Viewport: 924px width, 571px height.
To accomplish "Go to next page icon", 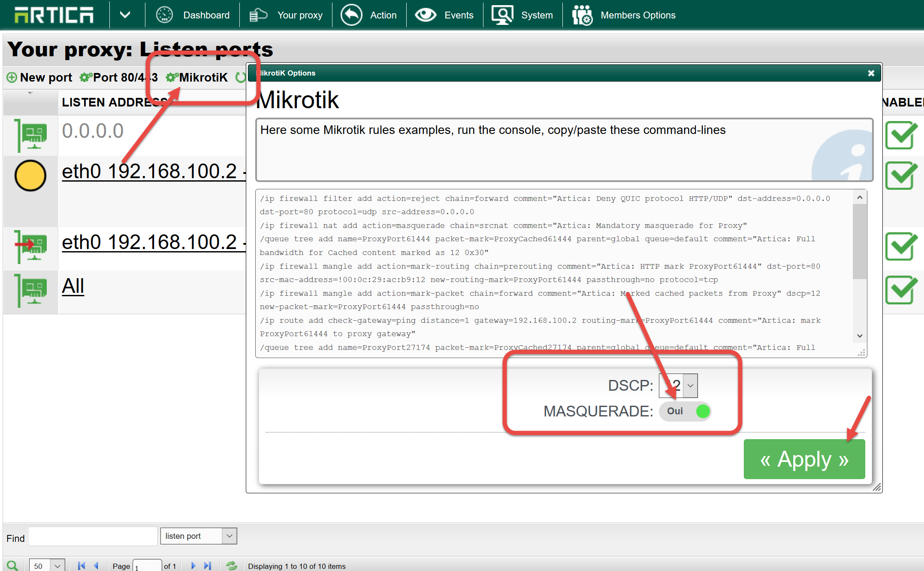I will click(193, 565).
